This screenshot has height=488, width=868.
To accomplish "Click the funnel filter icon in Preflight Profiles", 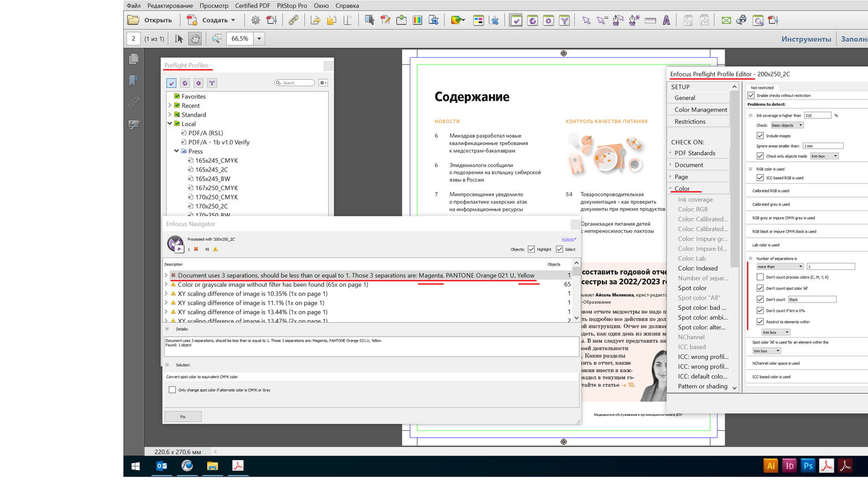I will coord(212,83).
